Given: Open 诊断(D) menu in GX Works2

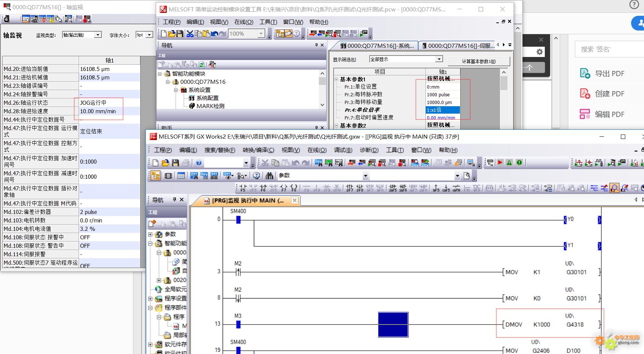Looking at the screenshot, I should point(369,150).
